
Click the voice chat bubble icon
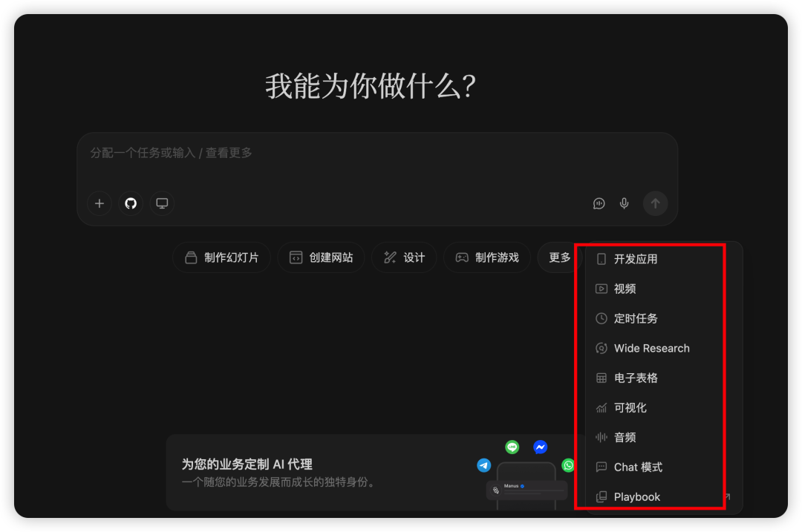tap(599, 203)
